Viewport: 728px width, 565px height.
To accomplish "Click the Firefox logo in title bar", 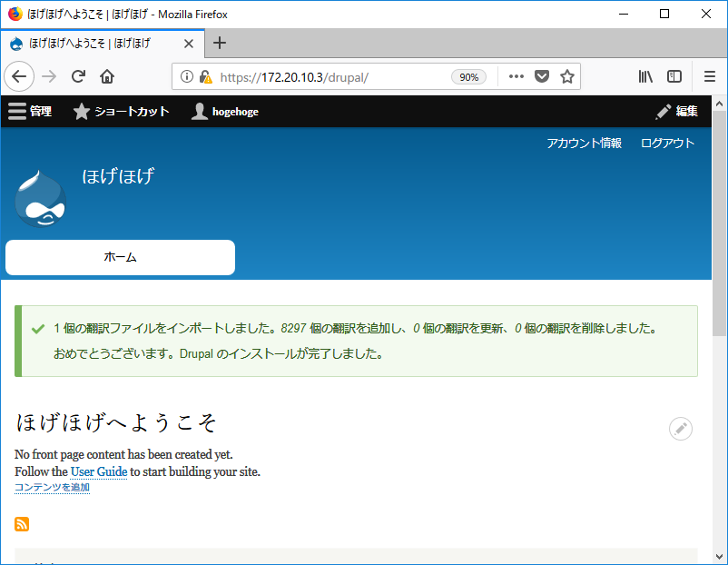I will point(15,14).
